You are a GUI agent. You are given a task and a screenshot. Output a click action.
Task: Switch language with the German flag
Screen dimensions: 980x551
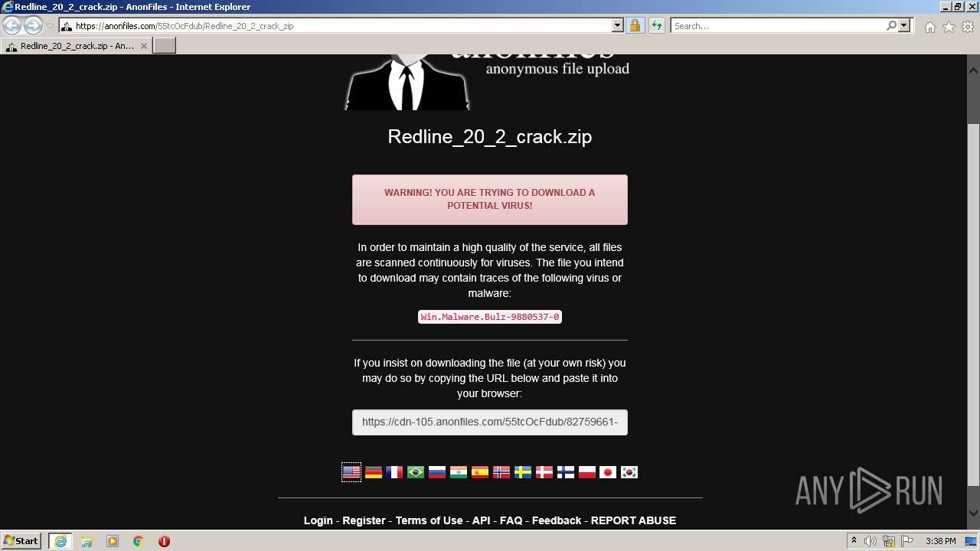[x=373, y=472]
